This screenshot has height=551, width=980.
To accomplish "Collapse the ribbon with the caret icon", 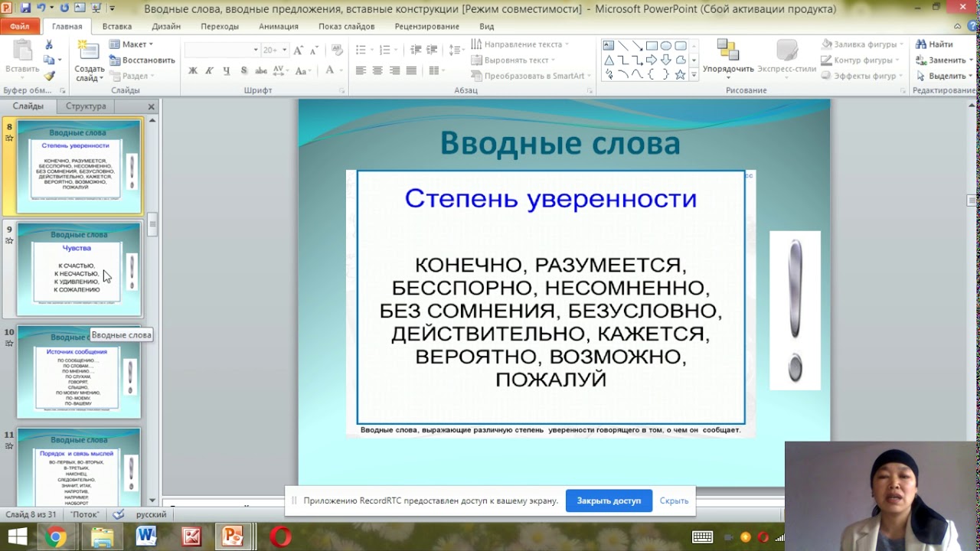I will click(x=956, y=26).
